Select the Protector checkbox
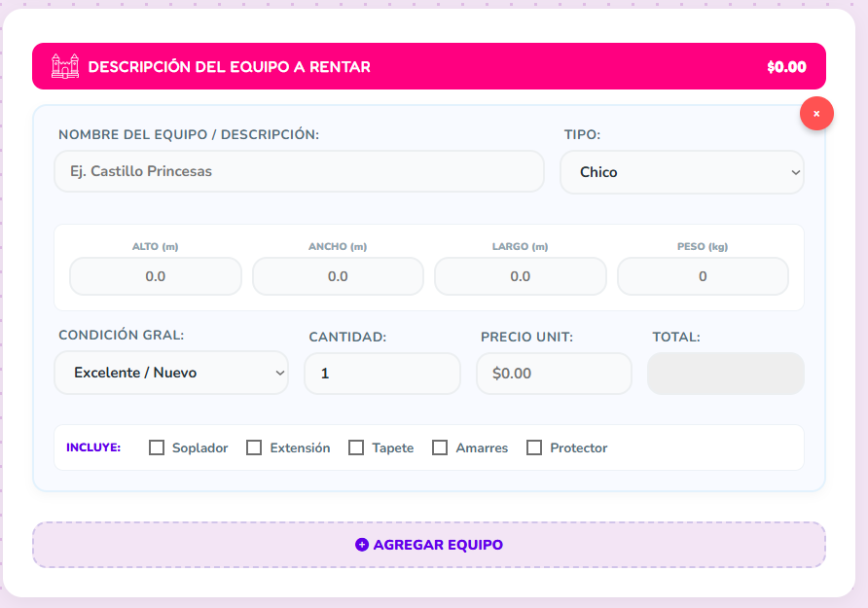Viewport: 868px width, 608px height. point(534,447)
